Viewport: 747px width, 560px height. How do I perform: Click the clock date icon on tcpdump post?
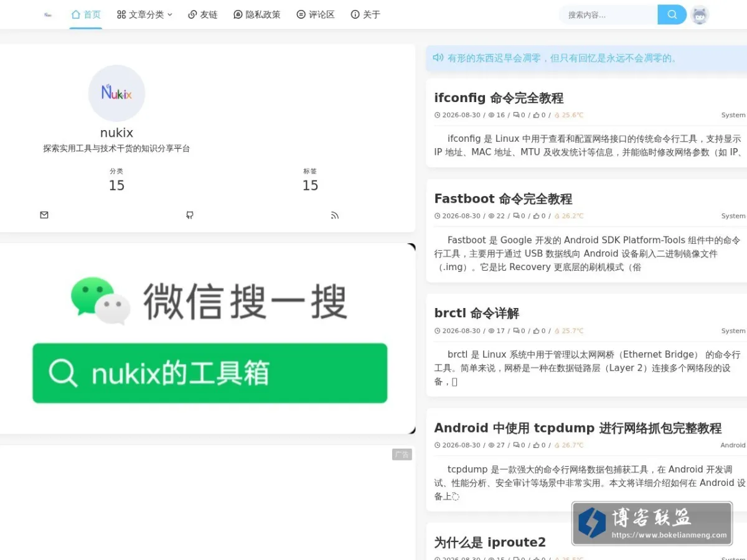coord(437,445)
